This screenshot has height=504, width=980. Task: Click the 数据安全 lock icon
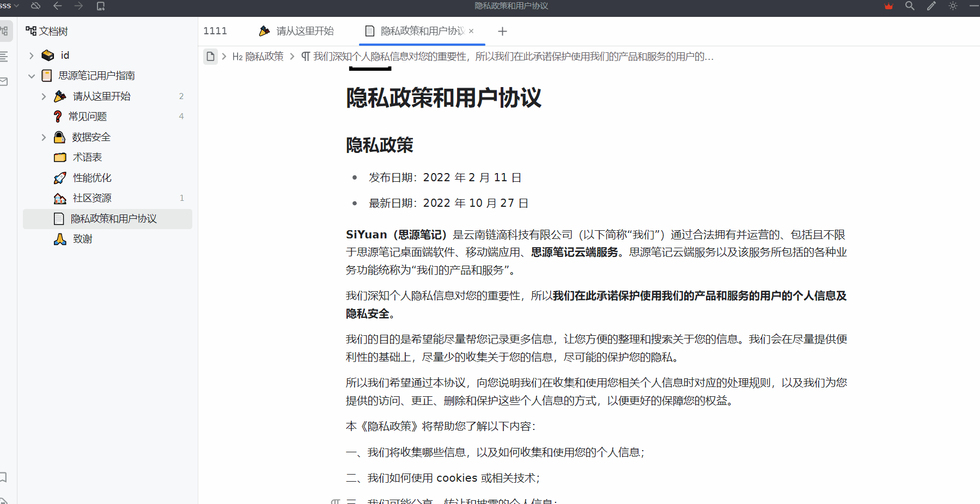point(59,137)
